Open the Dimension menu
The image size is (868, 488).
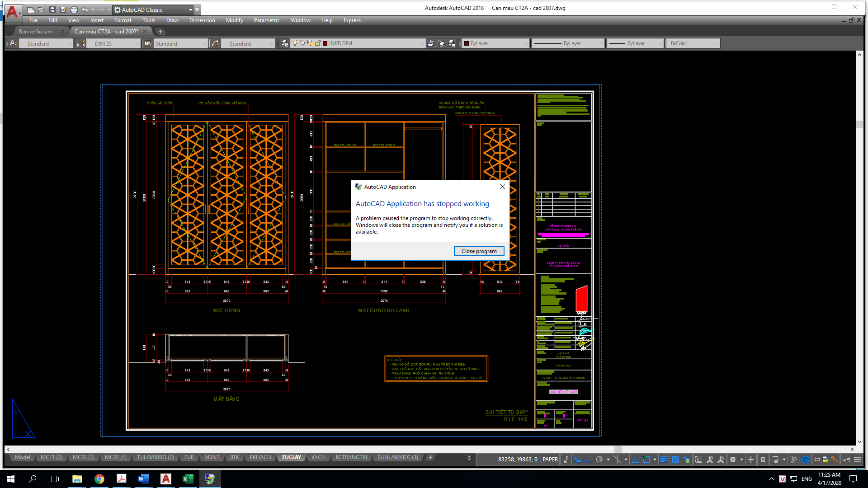click(x=202, y=20)
